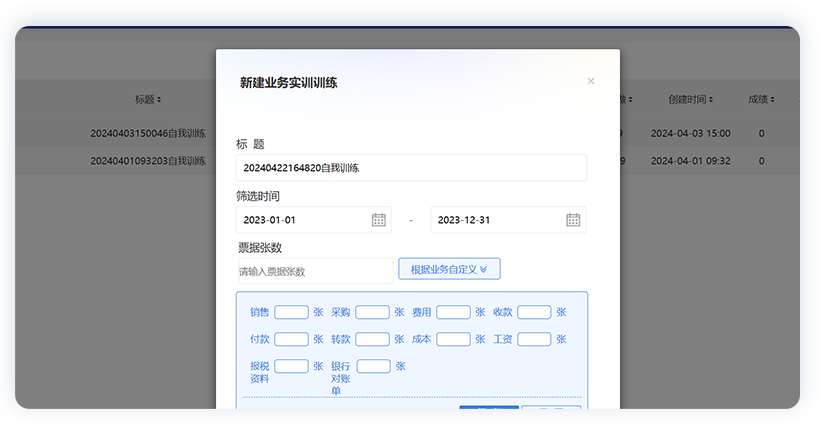Focus the 报税资料 count input box
Viewport: 839px width, 436px height.
coord(291,366)
